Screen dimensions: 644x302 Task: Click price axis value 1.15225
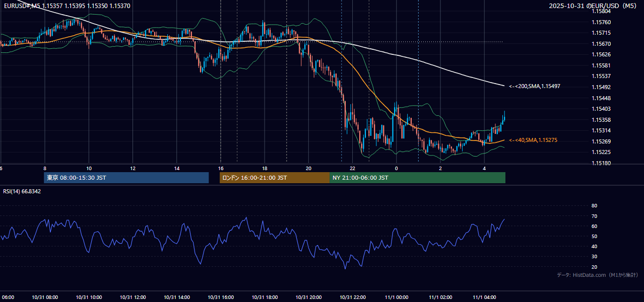pyautogui.click(x=601, y=152)
